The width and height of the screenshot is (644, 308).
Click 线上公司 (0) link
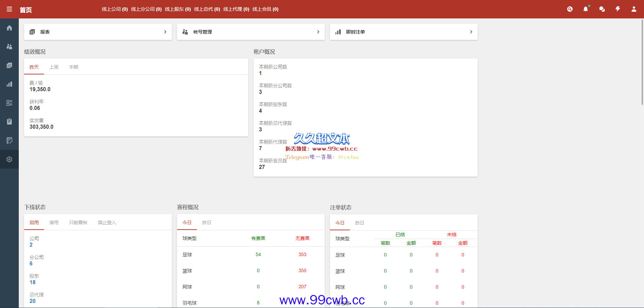(115, 9)
